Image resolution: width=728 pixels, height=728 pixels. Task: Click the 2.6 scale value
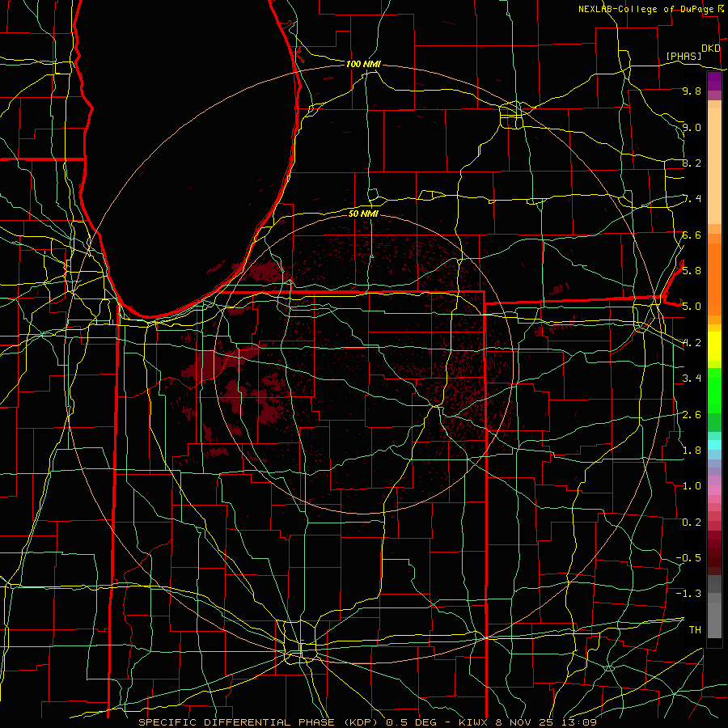coord(692,414)
